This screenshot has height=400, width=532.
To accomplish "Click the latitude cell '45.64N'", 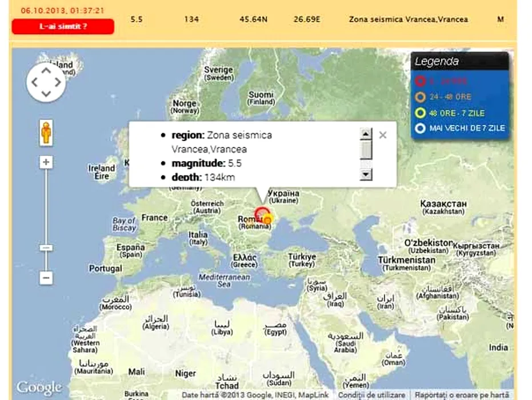I will (254, 19).
